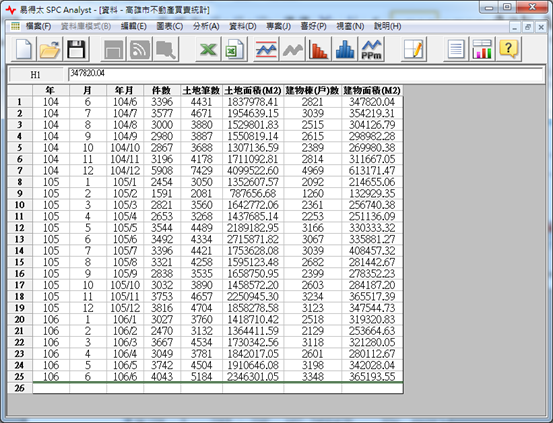553x423 pixels.
Task: Click the yellow help question mark icon
Action: click(x=508, y=49)
